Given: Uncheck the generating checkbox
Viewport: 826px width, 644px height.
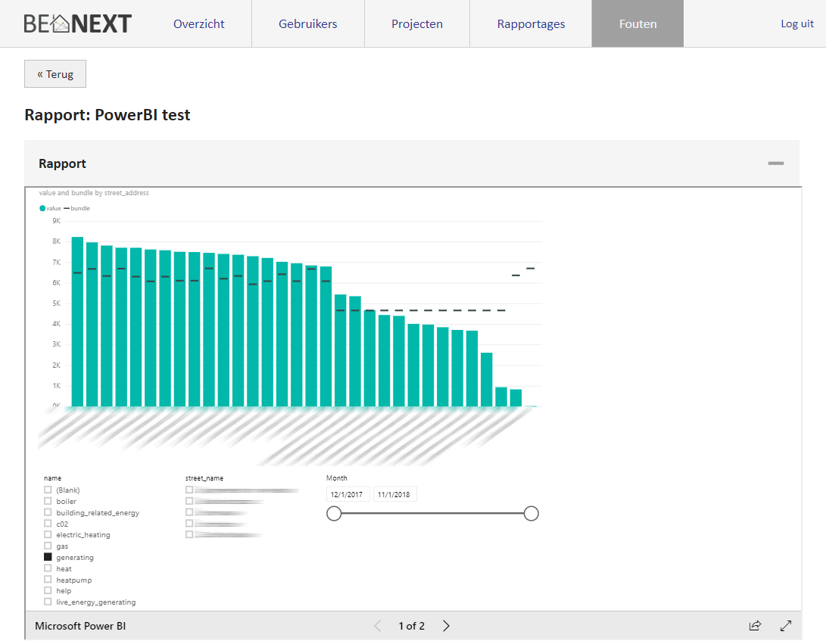Looking at the screenshot, I should 48,557.
